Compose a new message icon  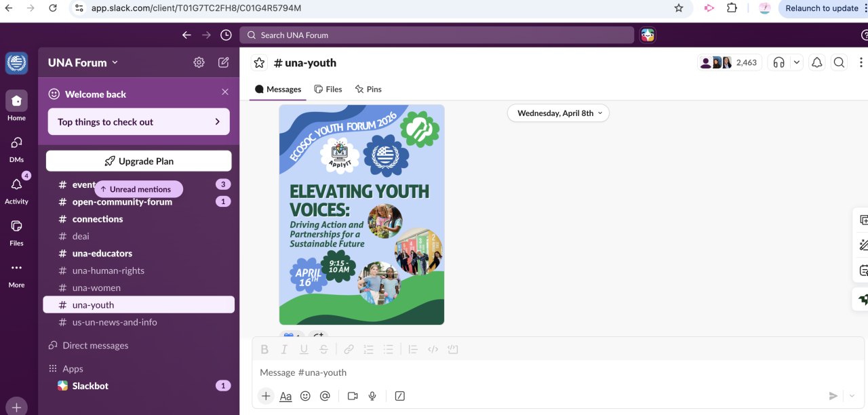[x=224, y=62]
